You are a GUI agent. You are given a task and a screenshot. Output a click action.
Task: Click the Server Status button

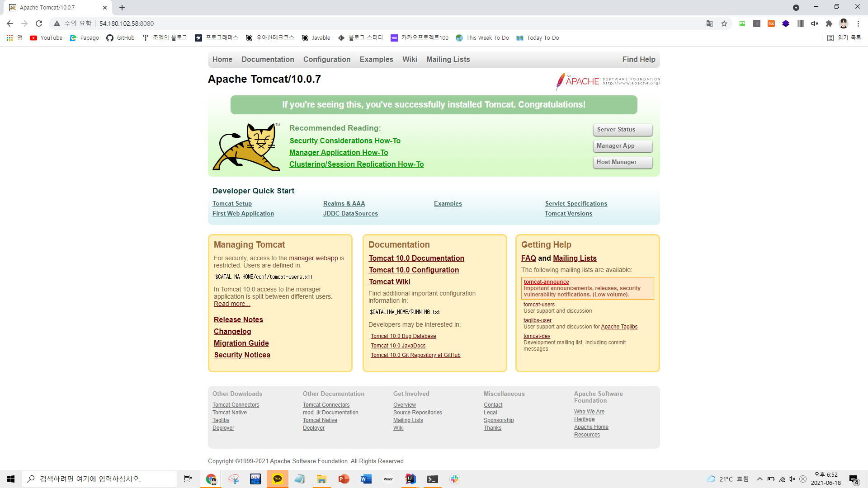623,130
